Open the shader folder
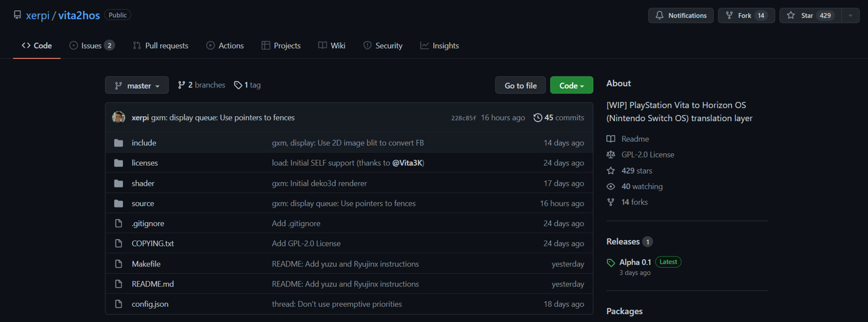Screen dimensions: 868x322 click(143, 183)
